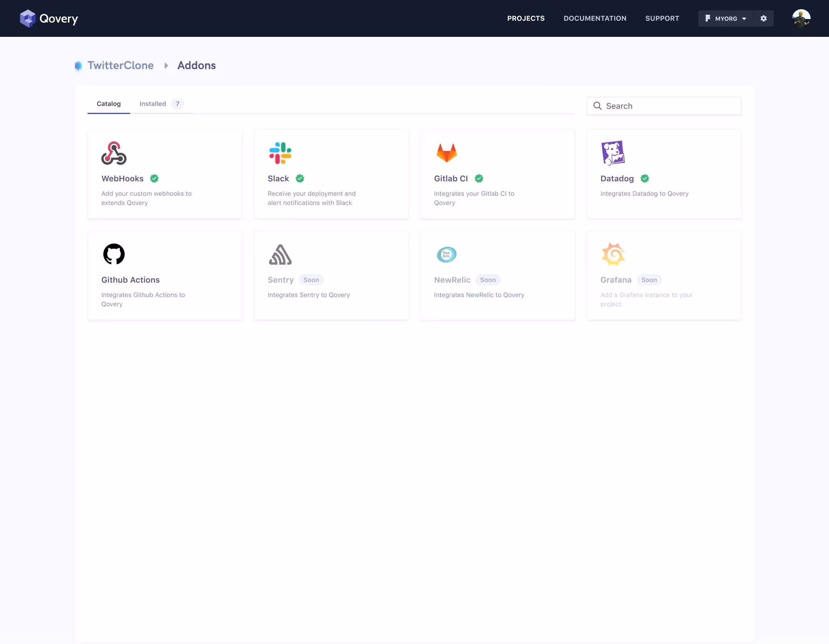Click the Qovery logo
Screen dimensions: 829x644
(x=49, y=18)
